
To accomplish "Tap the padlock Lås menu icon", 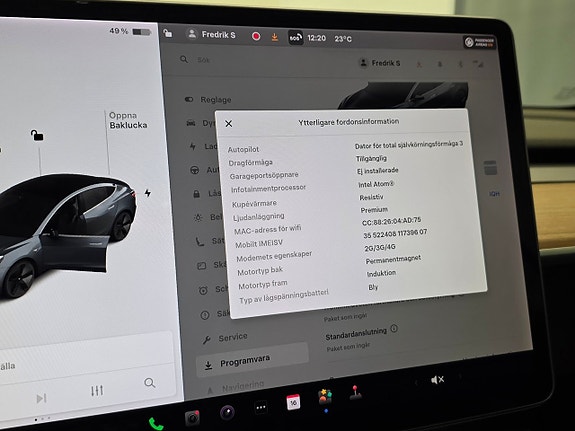I will pos(197,194).
